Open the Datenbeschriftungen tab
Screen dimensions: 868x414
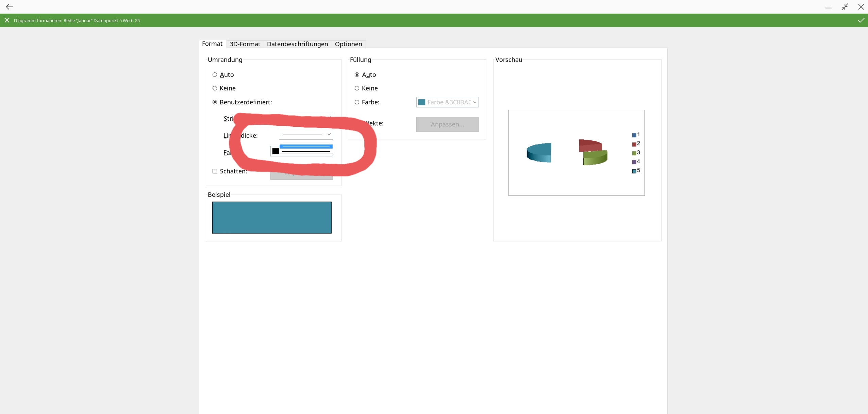coord(297,44)
